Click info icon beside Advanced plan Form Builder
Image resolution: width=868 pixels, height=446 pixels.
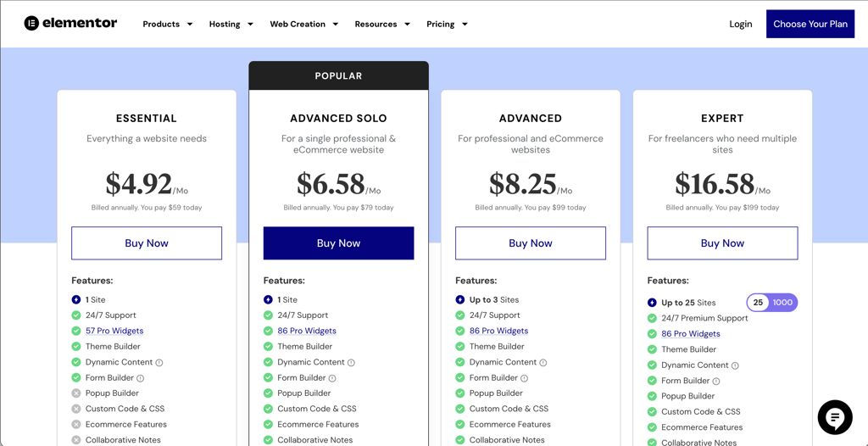coord(524,378)
